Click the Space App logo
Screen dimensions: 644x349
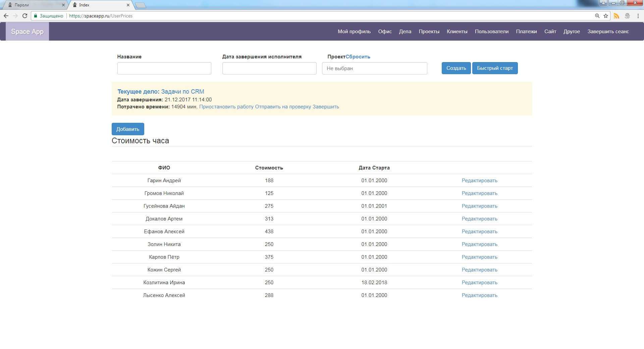(x=27, y=32)
